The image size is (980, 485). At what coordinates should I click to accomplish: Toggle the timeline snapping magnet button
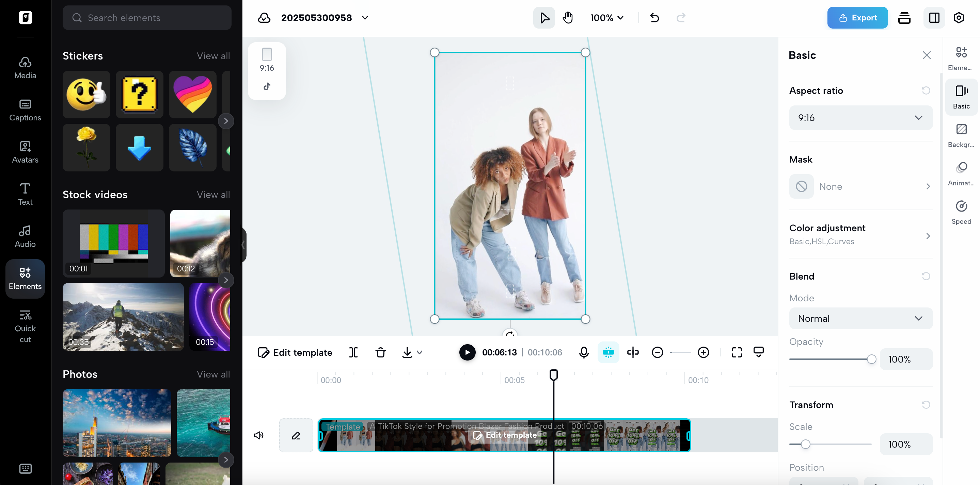click(608, 352)
